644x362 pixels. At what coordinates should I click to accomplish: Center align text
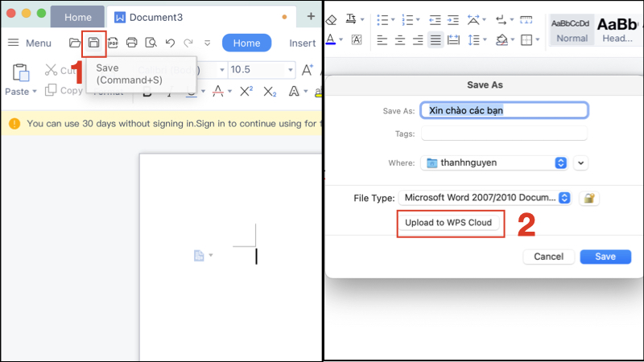coord(399,40)
